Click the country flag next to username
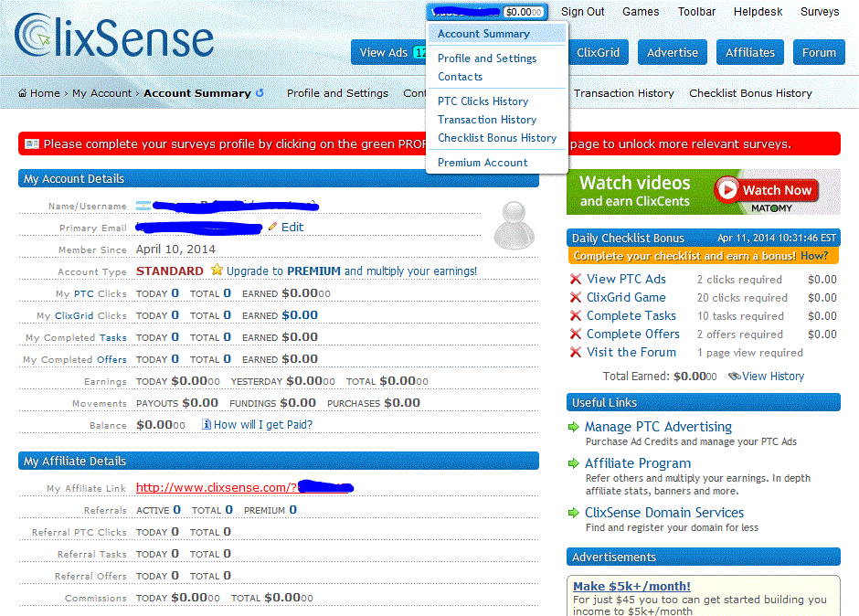859x616 pixels. [143, 206]
